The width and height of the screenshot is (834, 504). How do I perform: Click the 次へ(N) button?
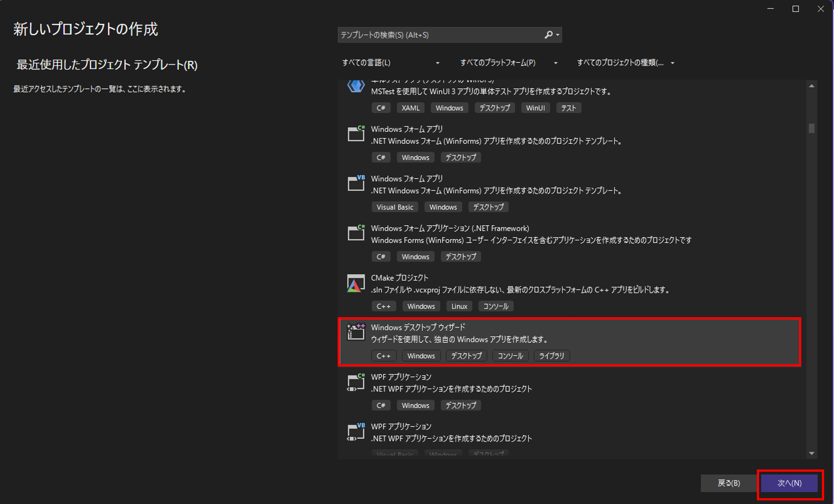pos(789,483)
